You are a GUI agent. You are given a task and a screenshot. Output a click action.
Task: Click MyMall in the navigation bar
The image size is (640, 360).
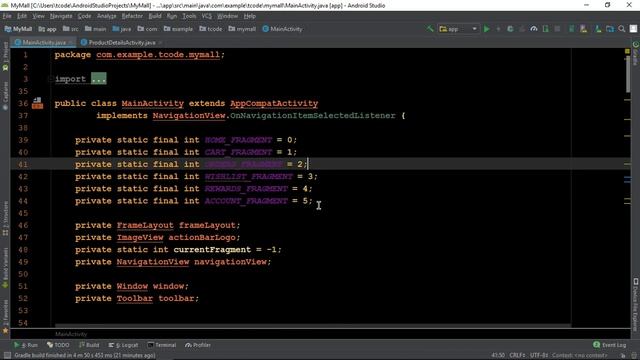[18, 29]
